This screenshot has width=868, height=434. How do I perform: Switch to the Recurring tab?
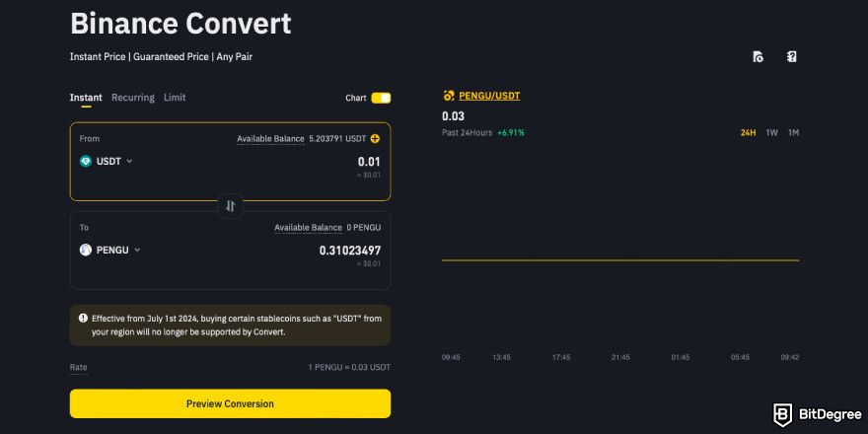[x=133, y=98]
